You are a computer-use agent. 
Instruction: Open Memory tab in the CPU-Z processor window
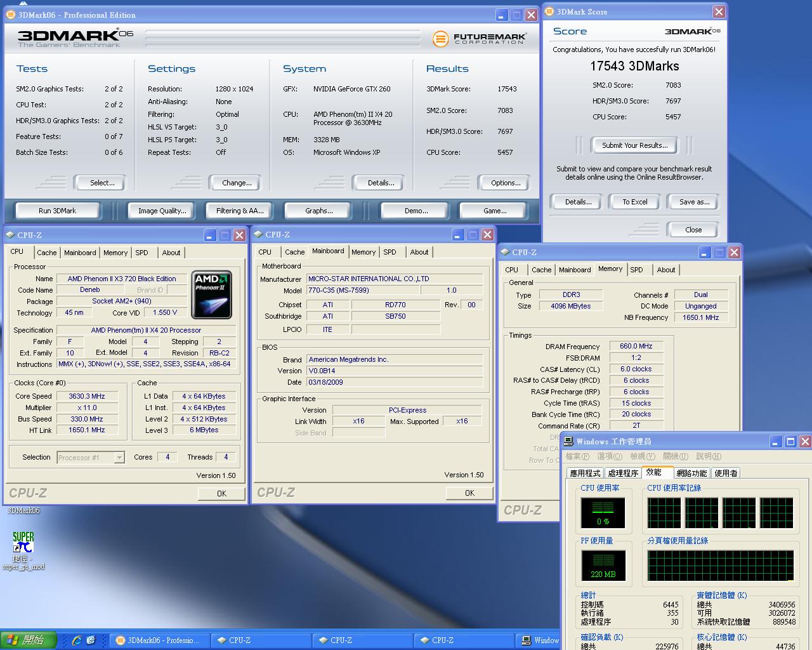click(x=115, y=253)
